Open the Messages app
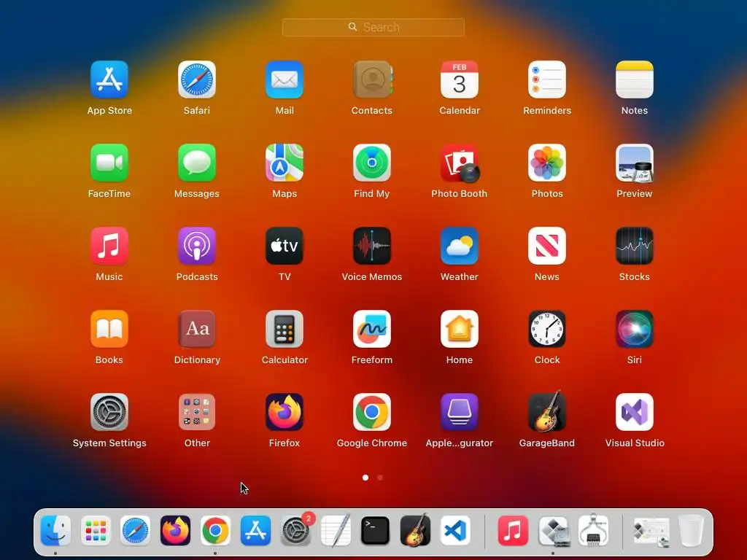Viewport: 747px width, 560px height. tap(197, 163)
